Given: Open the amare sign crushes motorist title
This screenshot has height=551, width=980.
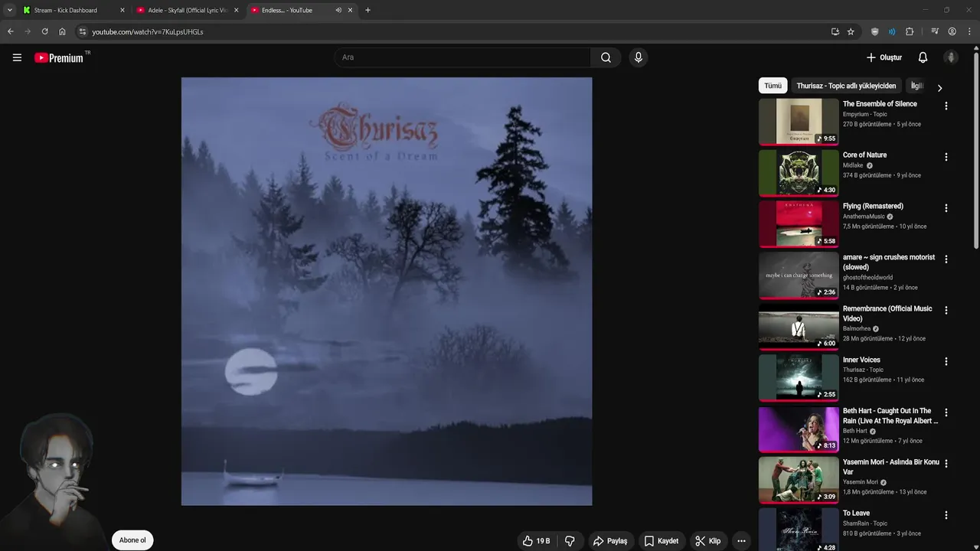Looking at the screenshot, I should point(889,262).
